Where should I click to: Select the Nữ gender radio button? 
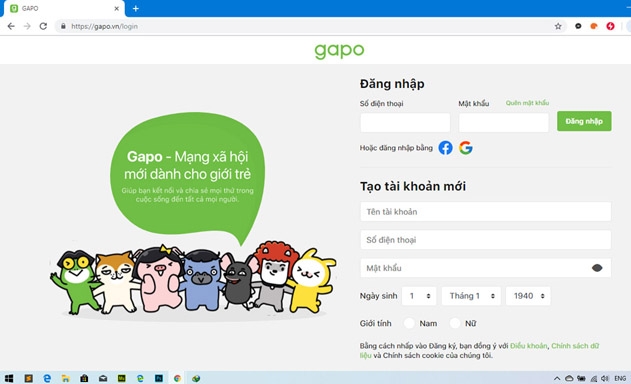click(x=455, y=323)
